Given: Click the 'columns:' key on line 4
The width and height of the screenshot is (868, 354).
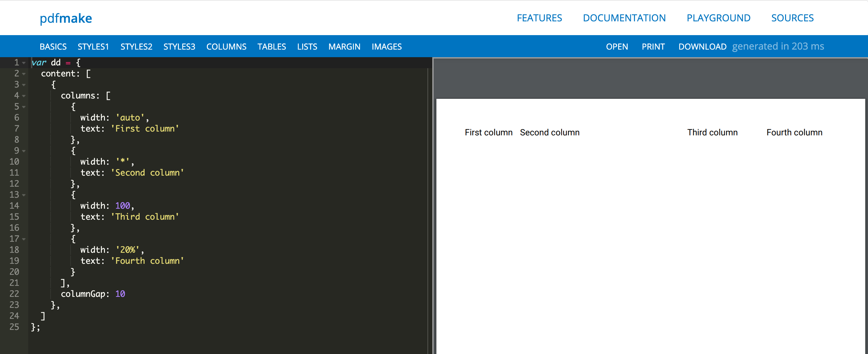Looking at the screenshot, I should tap(80, 96).
